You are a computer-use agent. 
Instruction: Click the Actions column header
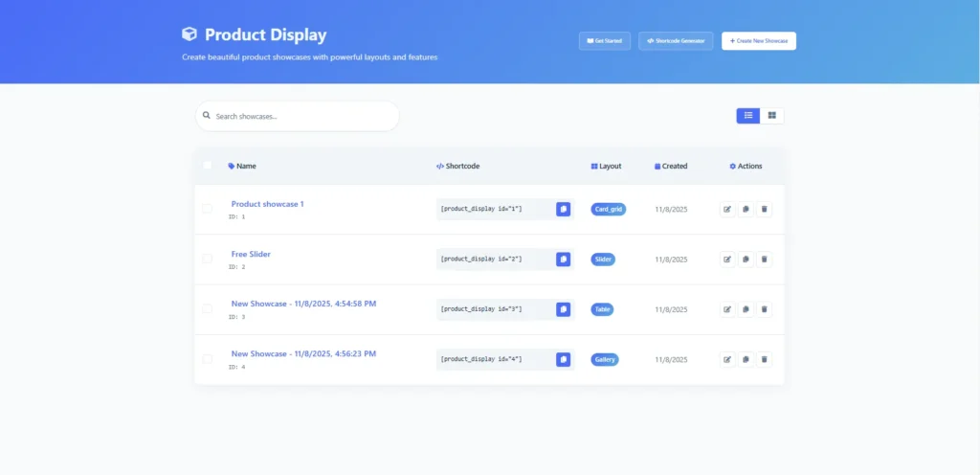[x=746, y=167]
